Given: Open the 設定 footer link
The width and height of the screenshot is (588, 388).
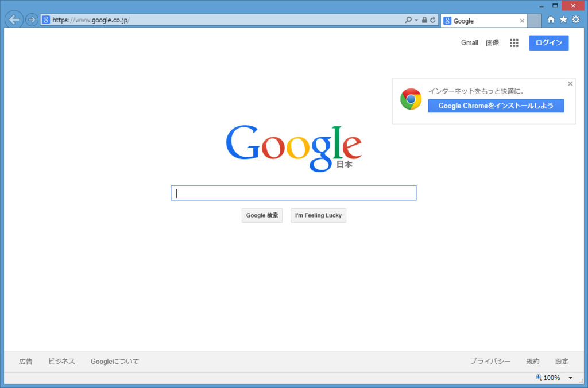Looking at the screenshot, I should 562,362.
